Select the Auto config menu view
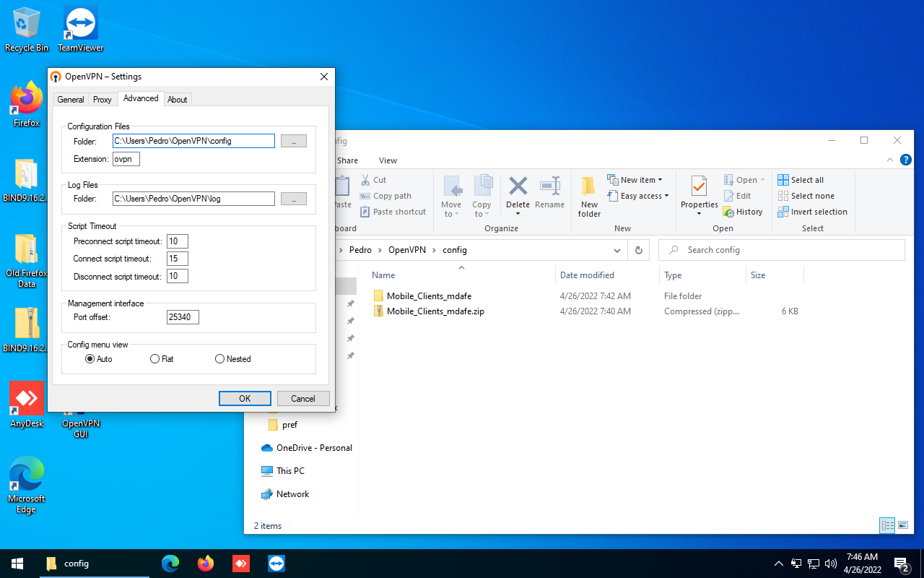This screenshot has height=578, width=924. coord(90,359)
